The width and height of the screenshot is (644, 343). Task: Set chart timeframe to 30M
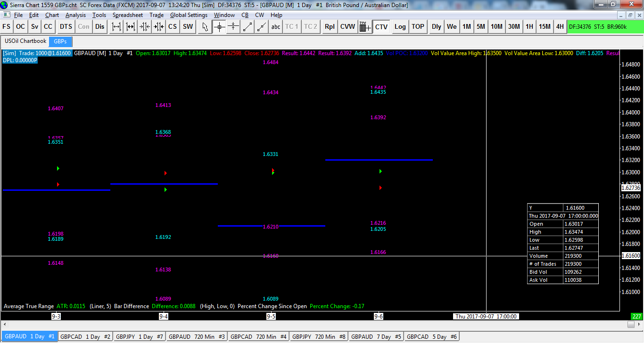coord(514,26)
